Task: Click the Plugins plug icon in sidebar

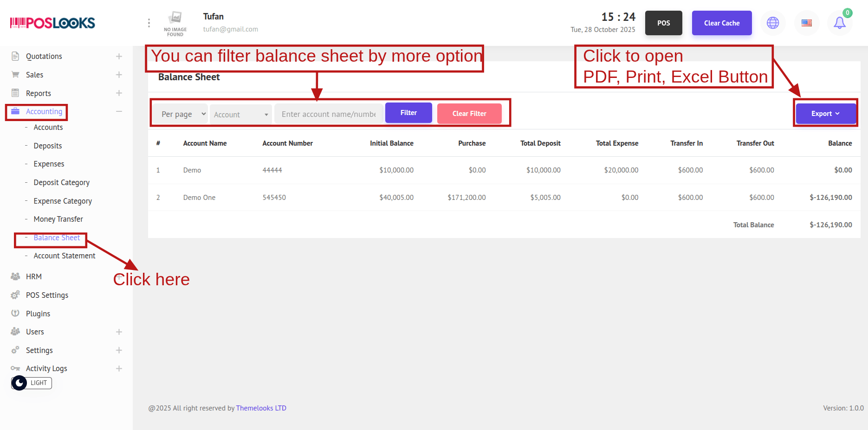Action: pyautogui.click(x=15, y=314)
